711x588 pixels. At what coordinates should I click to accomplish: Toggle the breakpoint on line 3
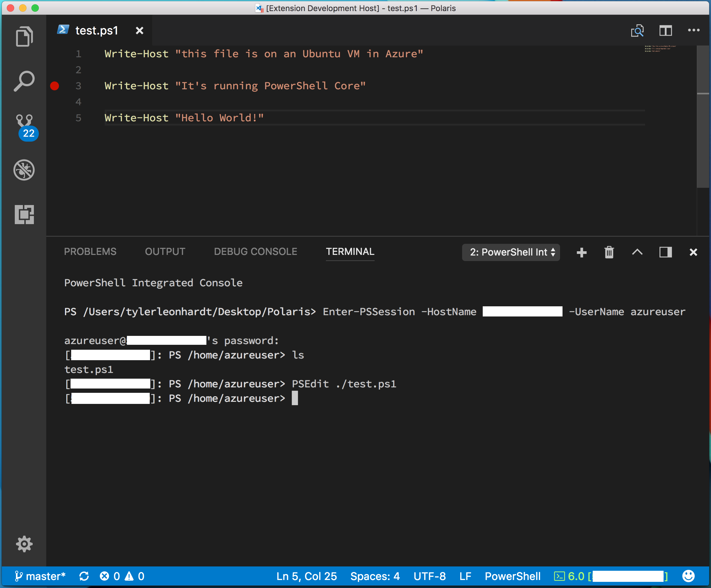pyautogui.click(x=55, y=86)
